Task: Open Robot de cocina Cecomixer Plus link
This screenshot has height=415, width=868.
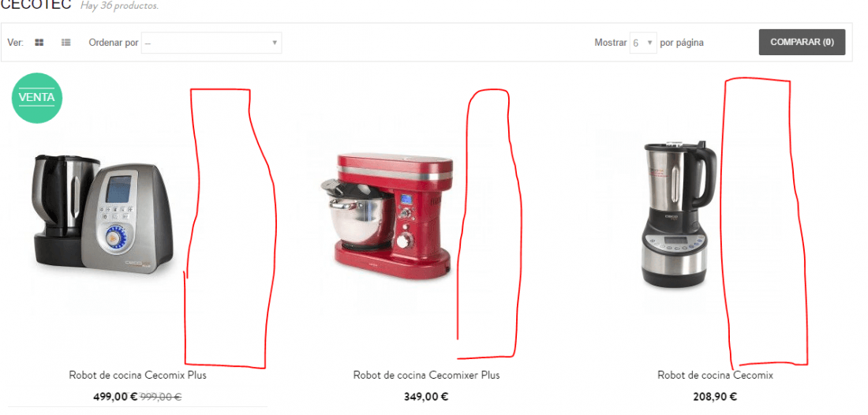Action: pyautogui.click(x=426, y=376)
